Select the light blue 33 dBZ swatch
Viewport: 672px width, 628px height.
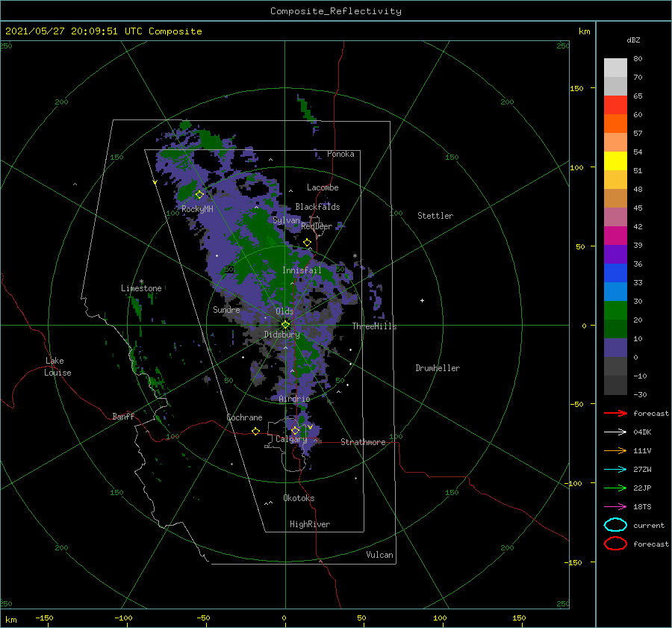tap(615, 291)
